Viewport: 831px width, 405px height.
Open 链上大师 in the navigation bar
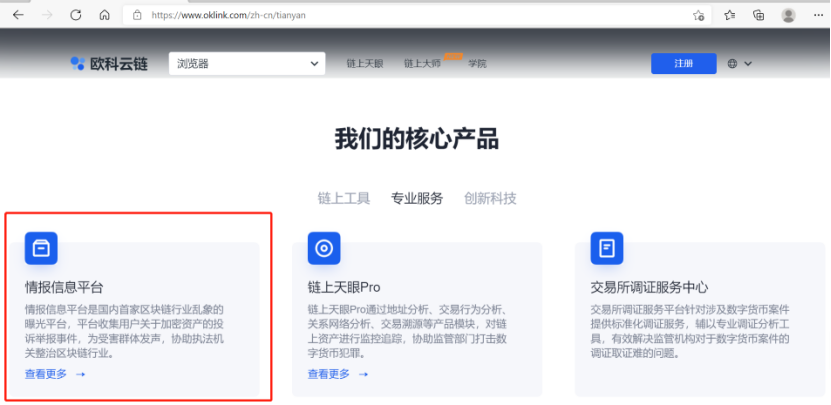(x=422, y=64)
